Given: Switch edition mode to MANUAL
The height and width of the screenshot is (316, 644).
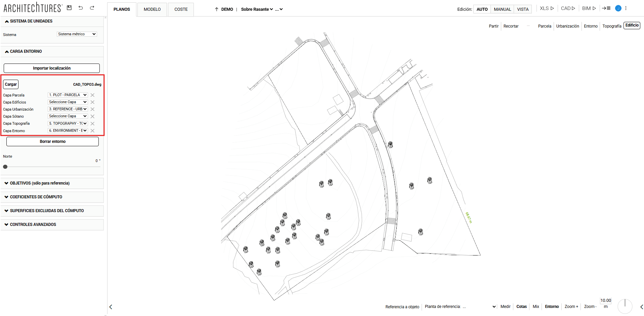Looking at the screenshot, I should click(502, 9).
